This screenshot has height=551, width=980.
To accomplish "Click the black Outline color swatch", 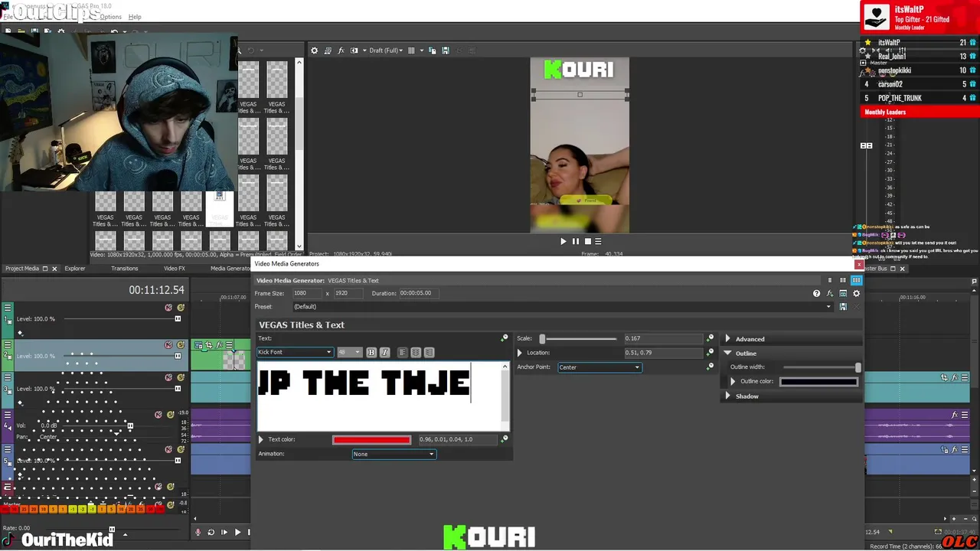I will 818,381.
